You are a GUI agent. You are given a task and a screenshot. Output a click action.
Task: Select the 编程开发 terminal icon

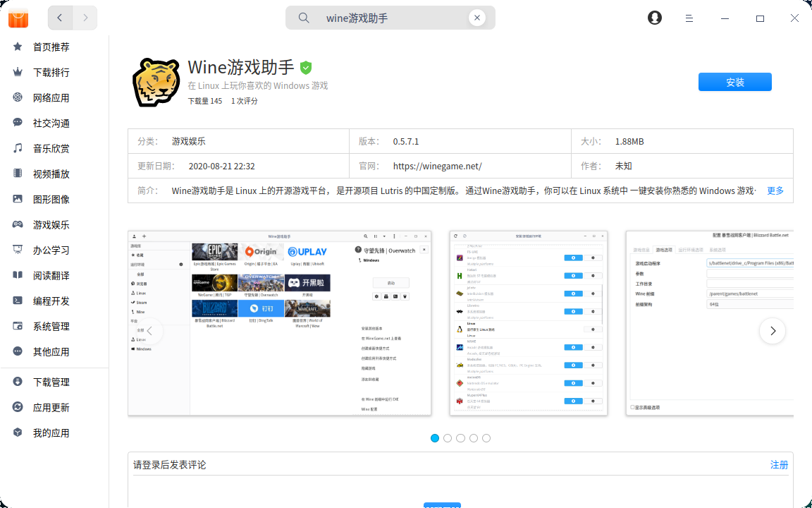click(x=18, y=301)
